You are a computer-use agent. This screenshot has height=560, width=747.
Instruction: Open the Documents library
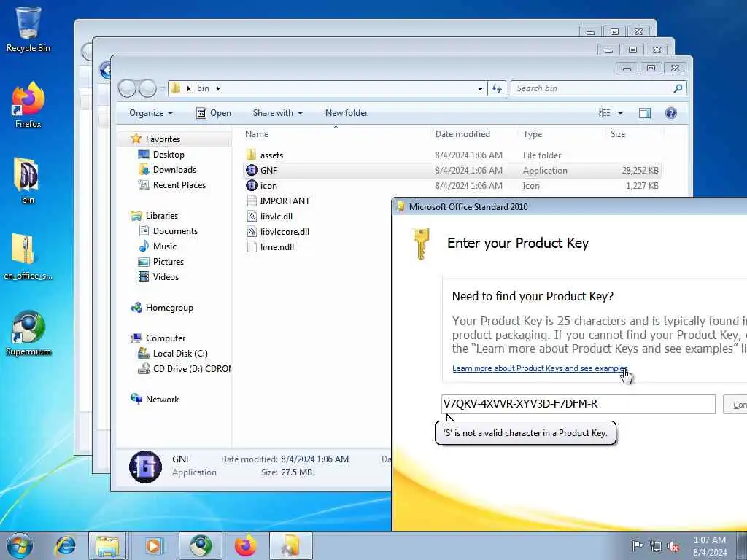[x=175, y=231]
